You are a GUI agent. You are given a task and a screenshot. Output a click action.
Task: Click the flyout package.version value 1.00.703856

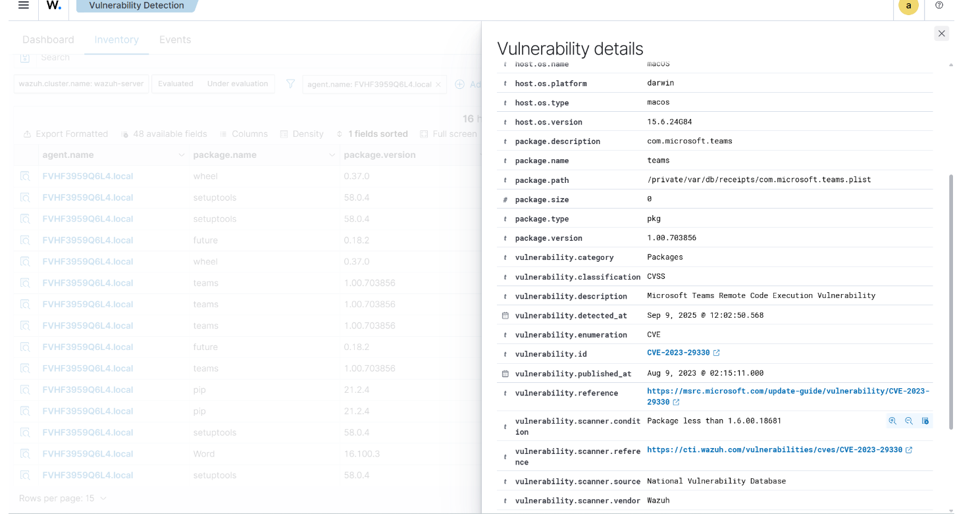point(671,238)
